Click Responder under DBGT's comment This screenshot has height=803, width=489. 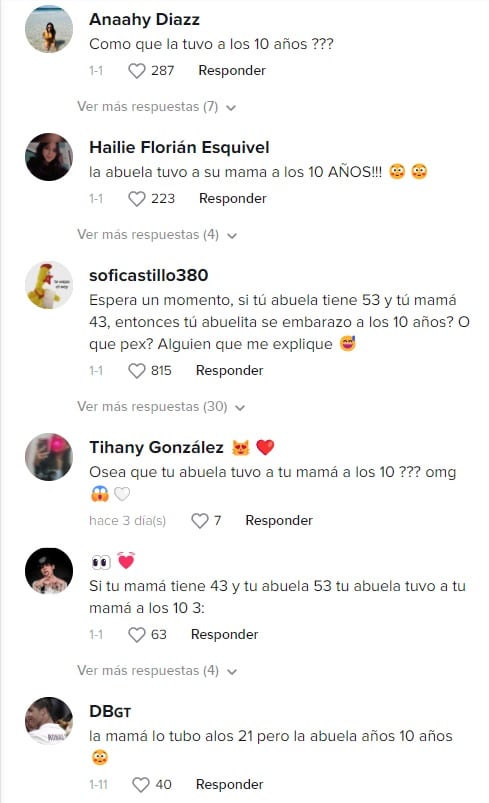coord(229,785)
